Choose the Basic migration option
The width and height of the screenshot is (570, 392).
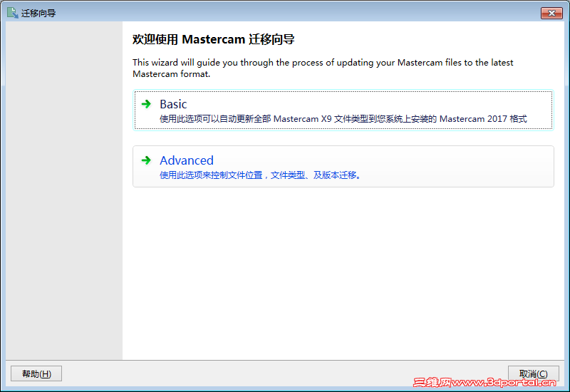tap(343, 110)
